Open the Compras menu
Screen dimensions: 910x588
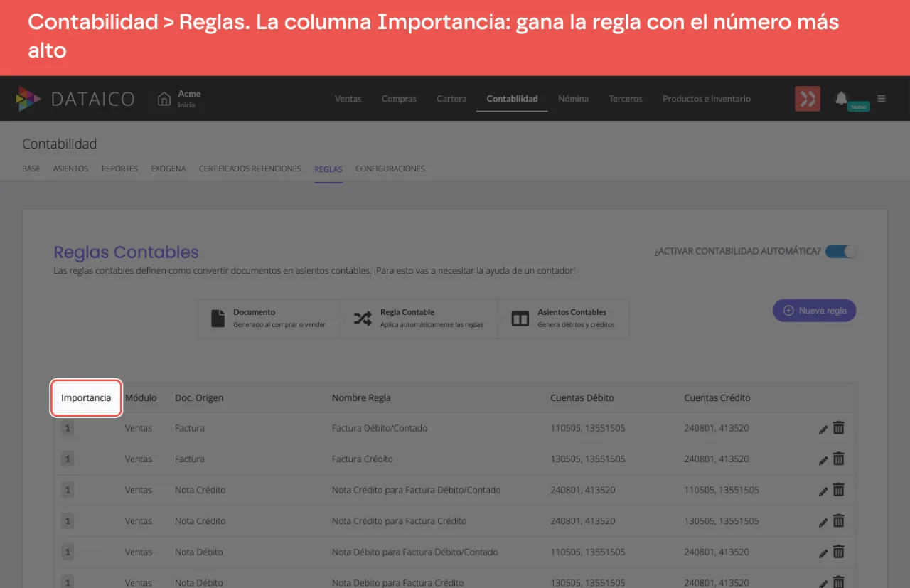[x=399, y=99]
